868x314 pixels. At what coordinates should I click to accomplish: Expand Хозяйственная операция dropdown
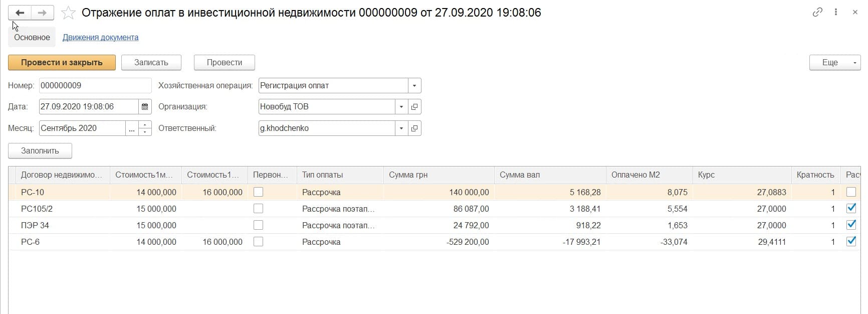(x=414, y=86)
